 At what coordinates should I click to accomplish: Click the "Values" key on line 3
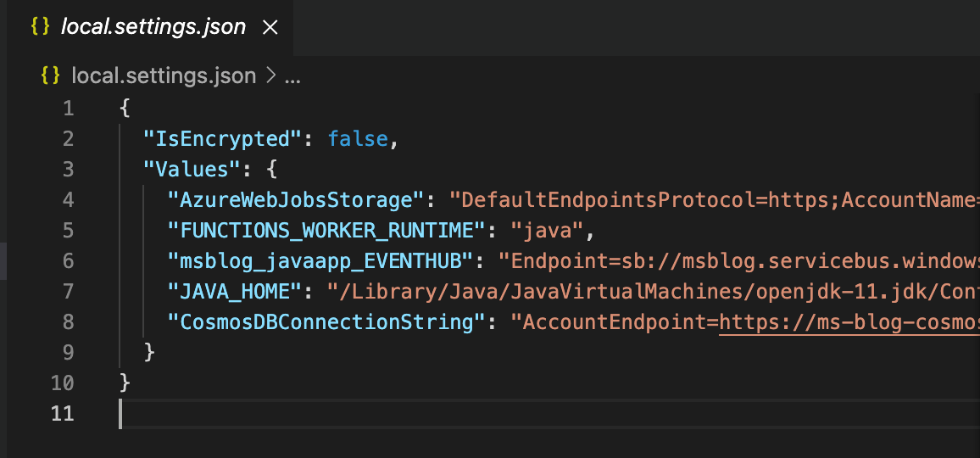pos(193,170)
